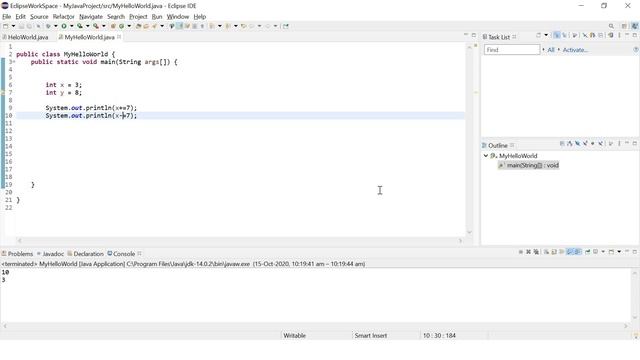Click the Collapse All icon in Task List
The image size is (640, 360).
pyautogui.click(x=600, y=36)
